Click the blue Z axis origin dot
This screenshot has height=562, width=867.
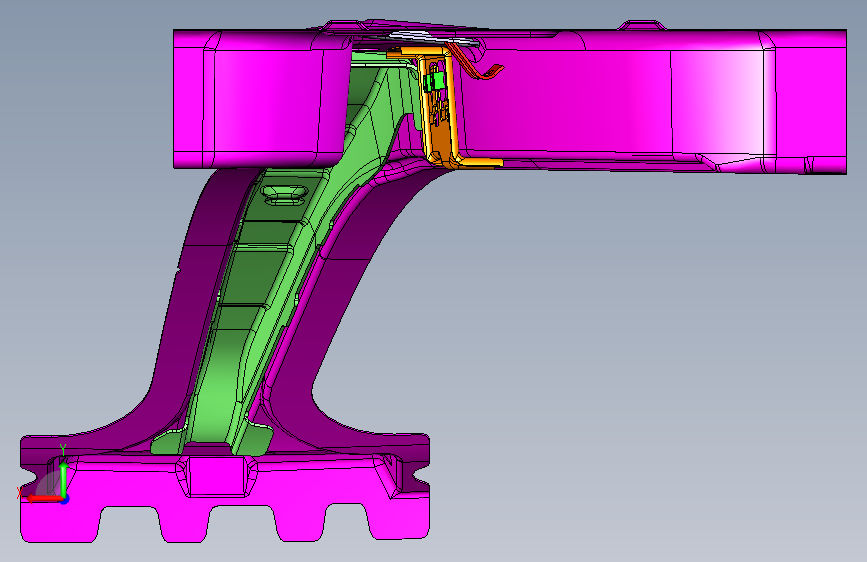point(65,499)
